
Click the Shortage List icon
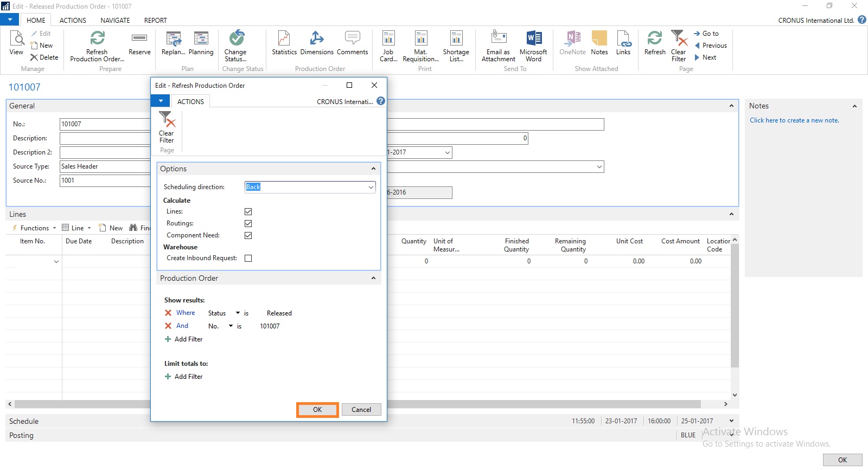[x=456, y=46]
